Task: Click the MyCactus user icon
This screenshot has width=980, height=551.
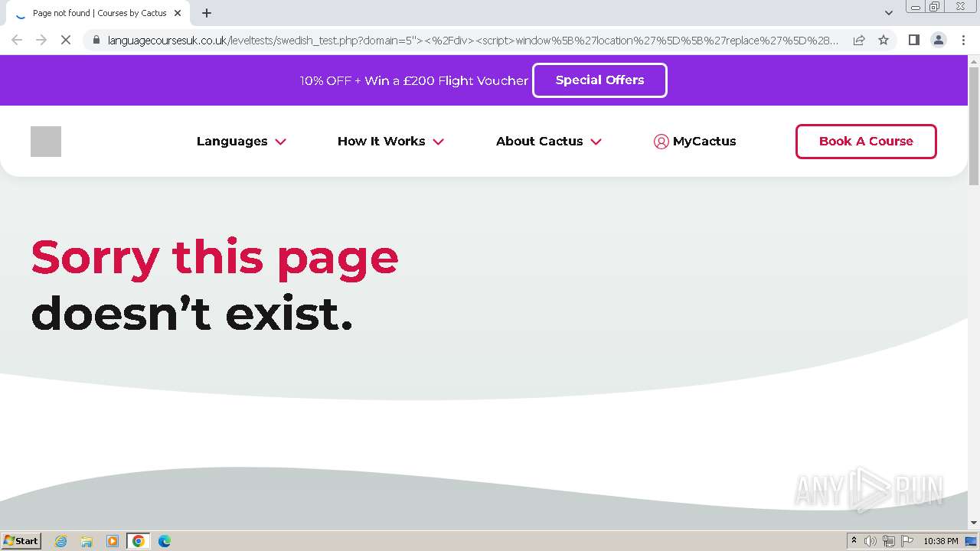Action: click(x=661, y=142)
